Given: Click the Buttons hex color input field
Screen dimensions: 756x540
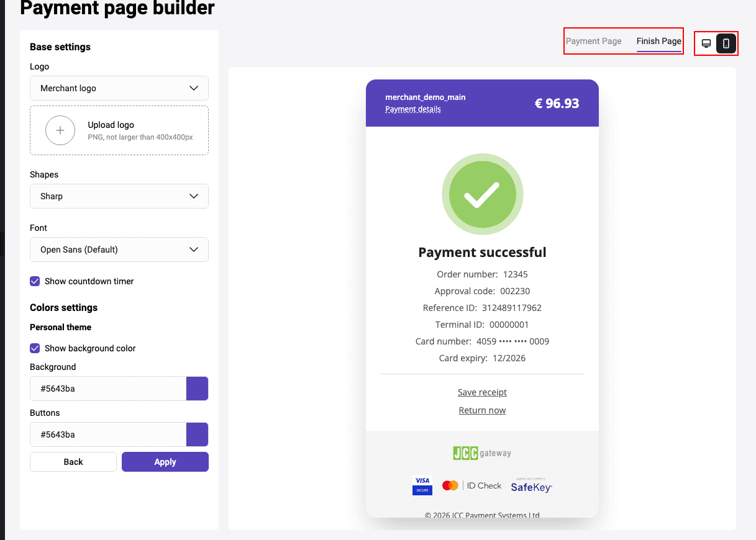Looking at the screenshot, I should (108, 434).
